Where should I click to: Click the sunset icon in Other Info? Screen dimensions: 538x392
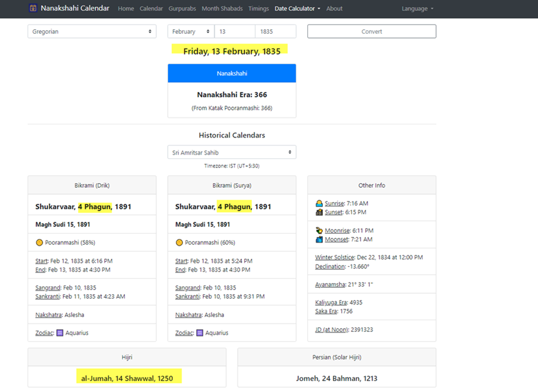pos(319,212)
